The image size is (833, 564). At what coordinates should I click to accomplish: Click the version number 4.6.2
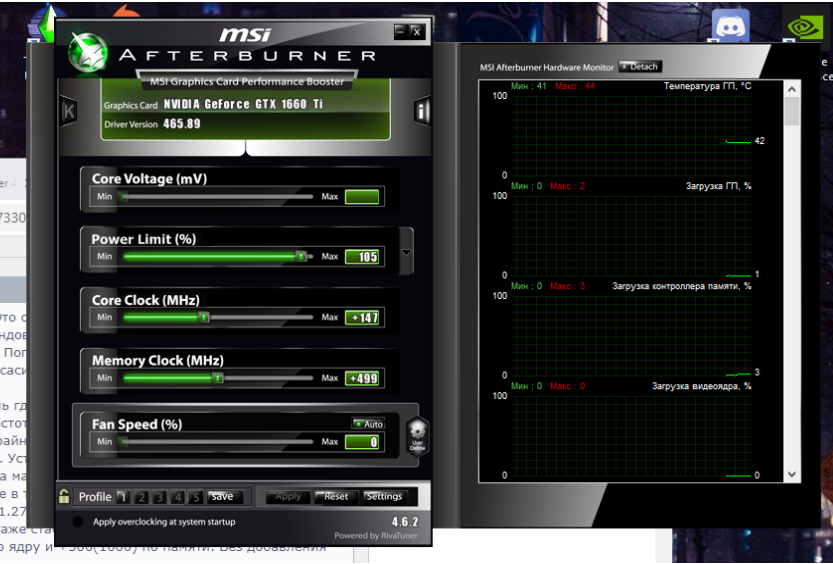click(405, 522)
